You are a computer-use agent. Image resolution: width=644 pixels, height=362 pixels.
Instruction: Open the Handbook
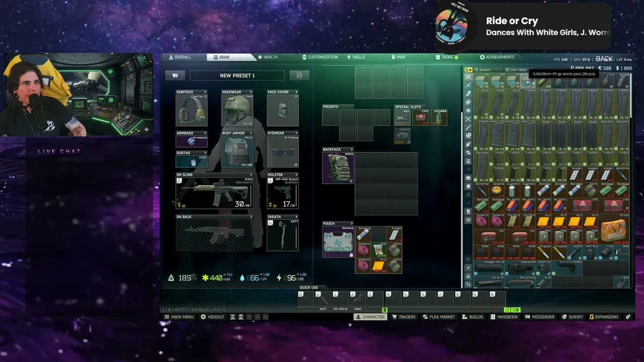(x=504, y=317)
